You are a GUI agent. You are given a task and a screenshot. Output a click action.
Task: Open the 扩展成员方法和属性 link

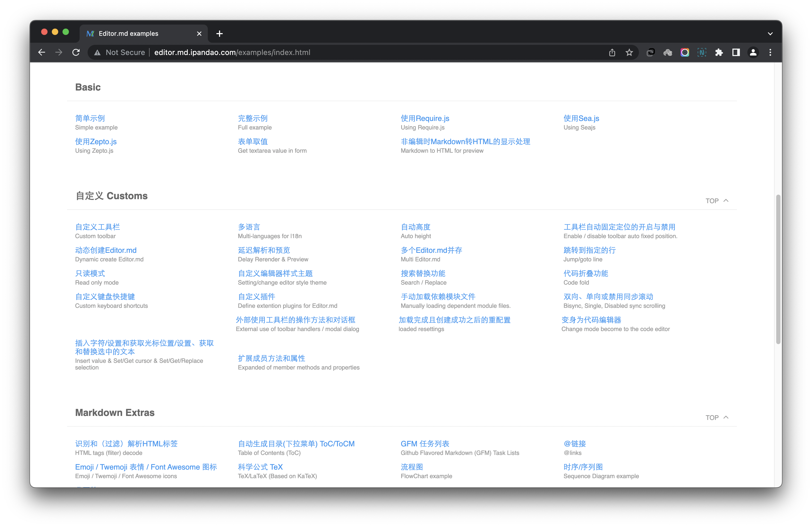[x=271, y=358]
